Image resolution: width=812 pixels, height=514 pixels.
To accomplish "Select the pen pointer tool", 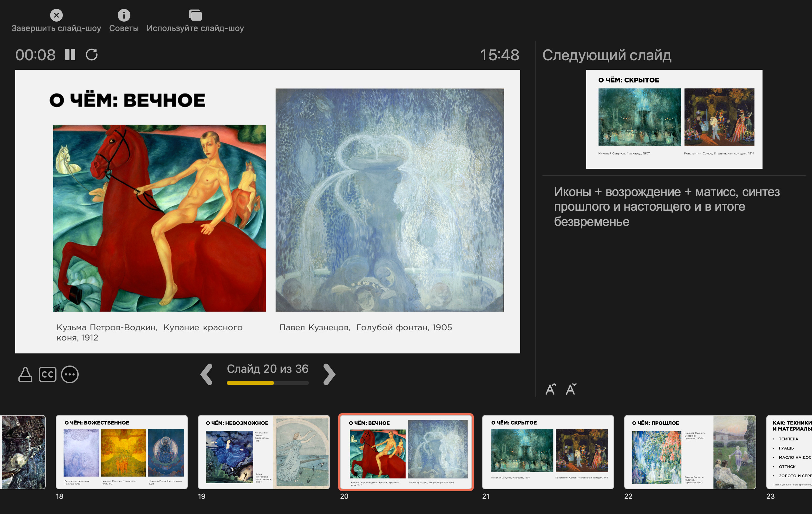I will click(25, 374).
